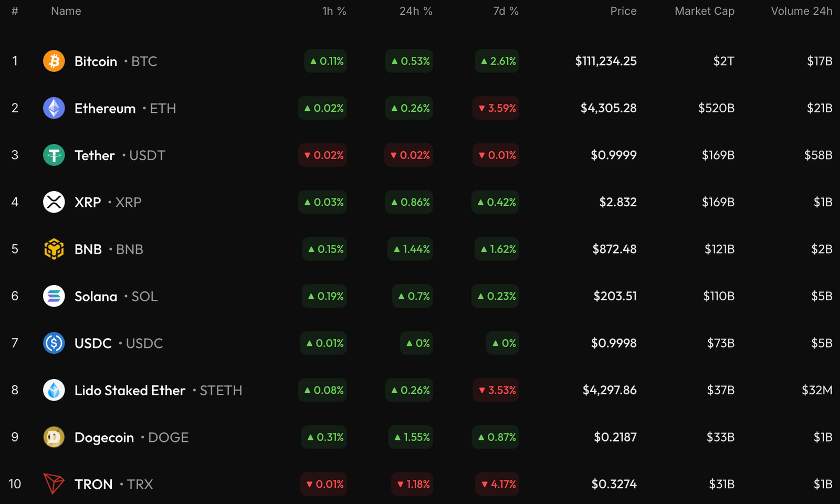This screenshot has height=504, width=840.
Task: Click TRON's red 24h change badge
Action: (x=412, y=484)
